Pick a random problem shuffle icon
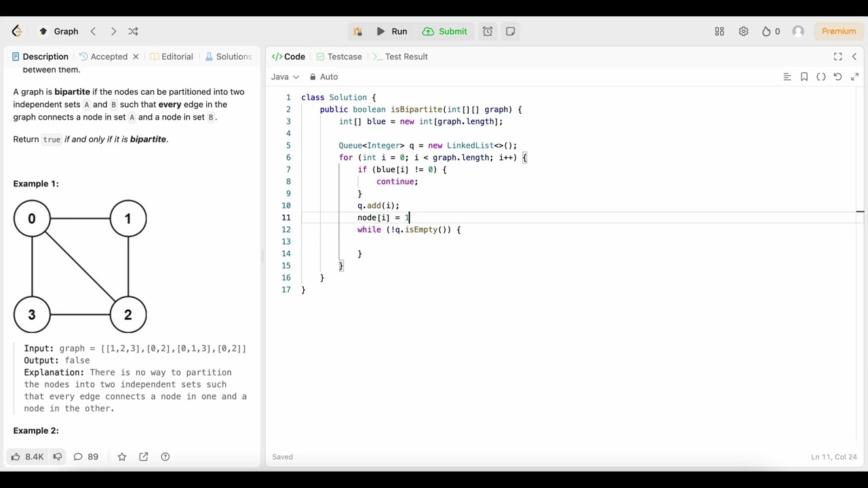 (133, 31)
